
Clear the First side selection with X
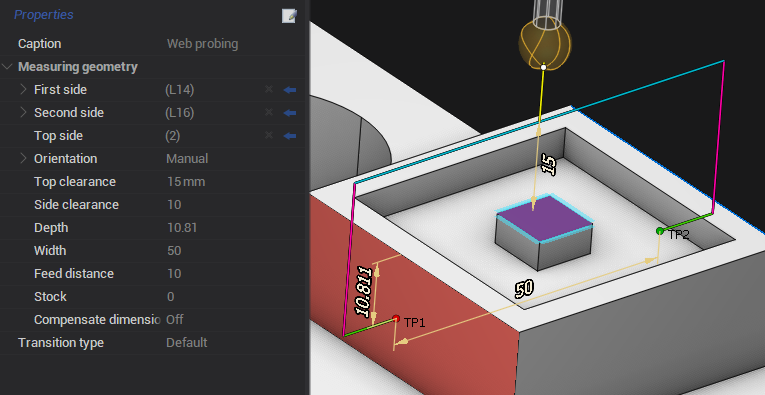coord(269,89)
